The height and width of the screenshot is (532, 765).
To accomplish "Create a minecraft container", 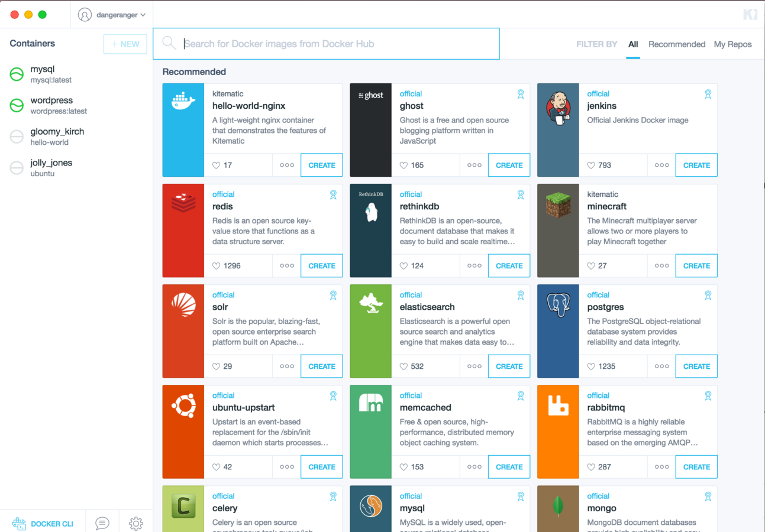I will click(696, 266).
